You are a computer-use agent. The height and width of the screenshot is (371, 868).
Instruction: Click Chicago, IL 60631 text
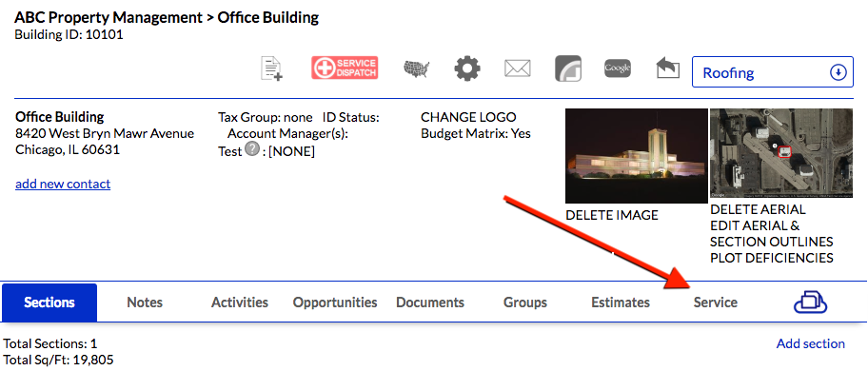(x=68, y=149)
